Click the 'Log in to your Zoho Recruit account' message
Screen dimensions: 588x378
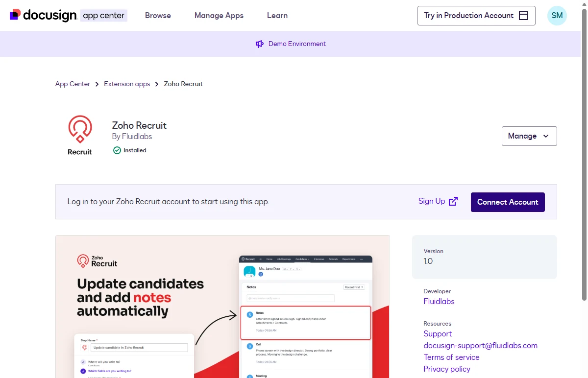(x=168, y=202)
